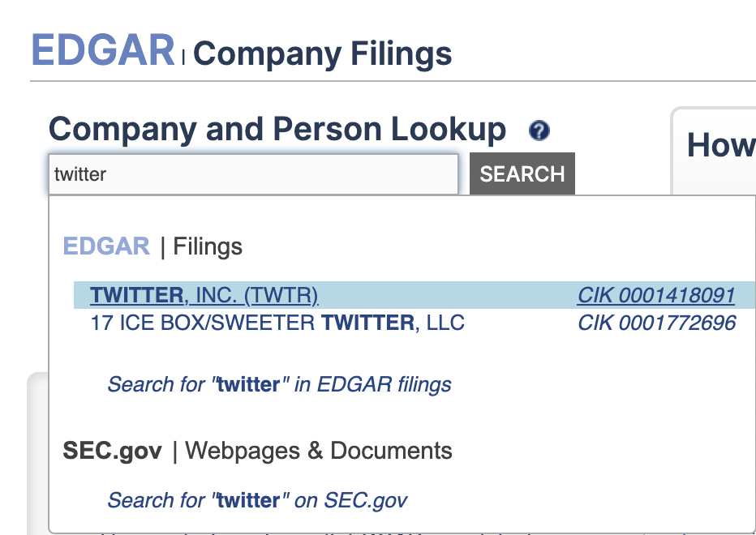Click the partially visible "How" panel heading

coord(720,146)
